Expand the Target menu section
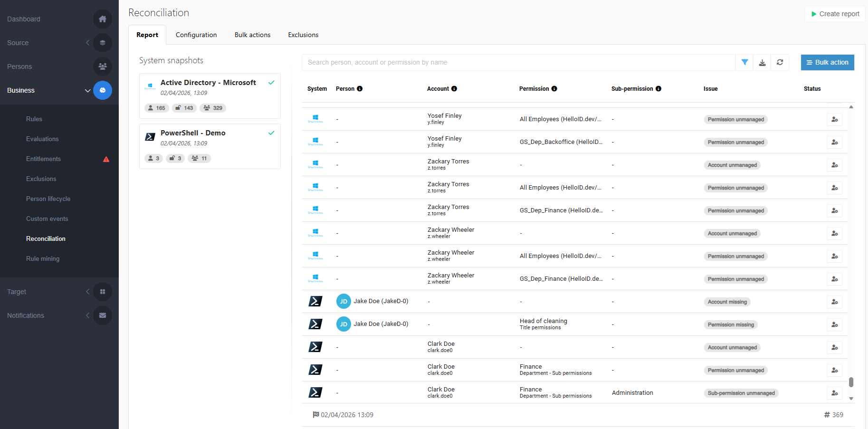Image resolution: width=868 pixels, height=429 pixels. 87,292
